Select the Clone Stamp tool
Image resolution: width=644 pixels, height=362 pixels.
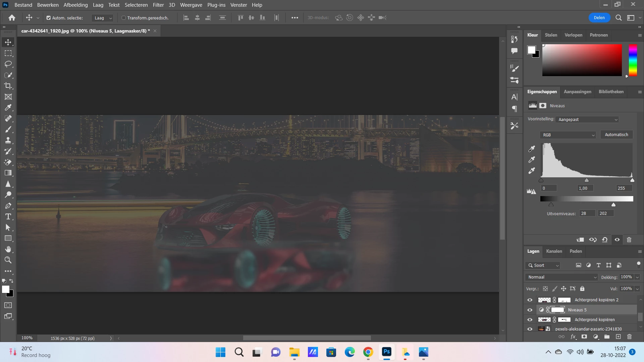[8, 140]
